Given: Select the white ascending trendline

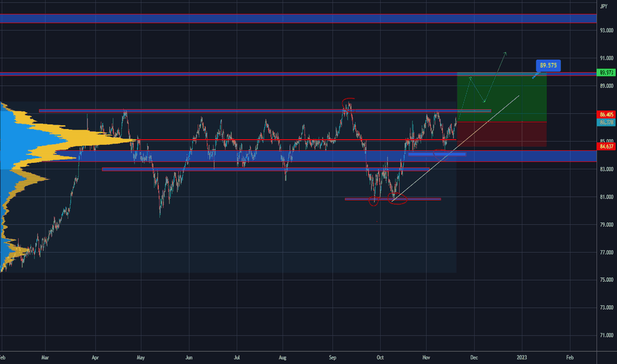Looking at the screenshot, I should click(x=455, y=149).
